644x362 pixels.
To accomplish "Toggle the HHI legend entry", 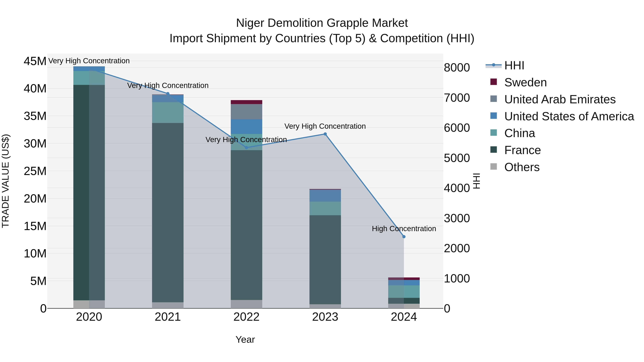I will coord(505,65).
